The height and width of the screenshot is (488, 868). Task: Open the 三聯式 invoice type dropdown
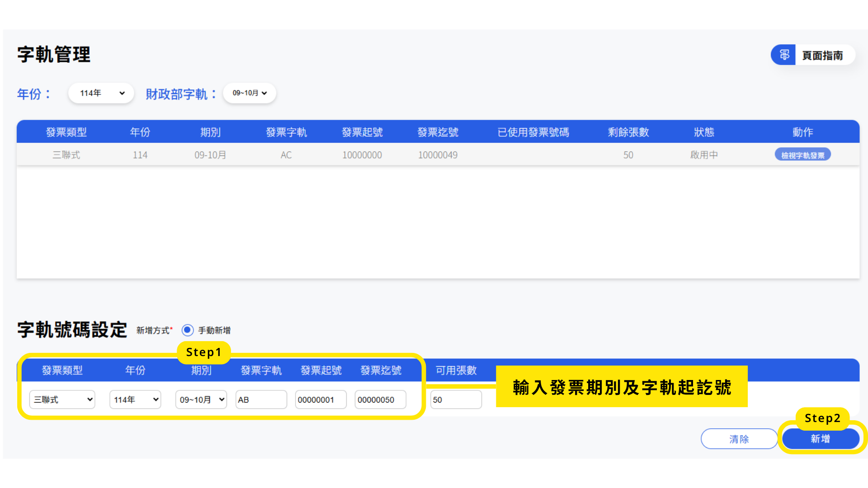pos(62,400)
